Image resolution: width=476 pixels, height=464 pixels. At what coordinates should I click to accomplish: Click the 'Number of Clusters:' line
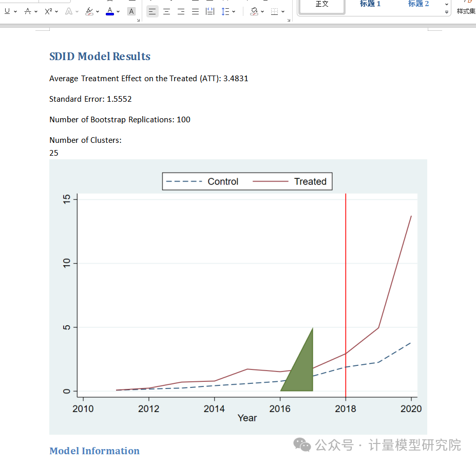click(x=85, y=140)
